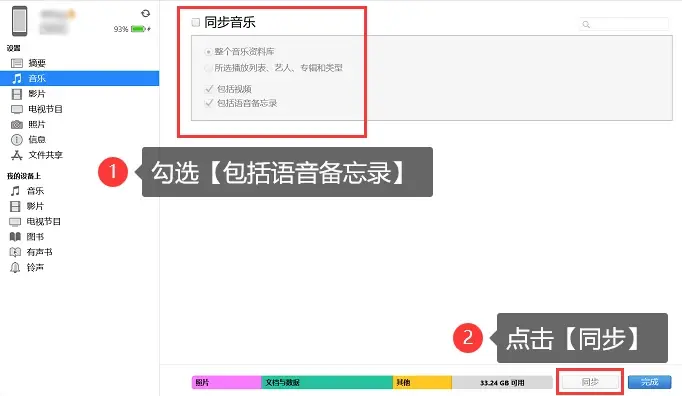The height and width of the screenshot is (396, 682).
Task: Click the iPhone device icon
Action: pos(20,21)
